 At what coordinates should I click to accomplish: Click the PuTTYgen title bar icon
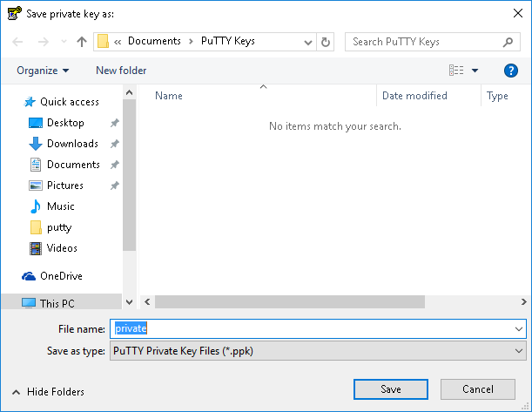[15, 14]
